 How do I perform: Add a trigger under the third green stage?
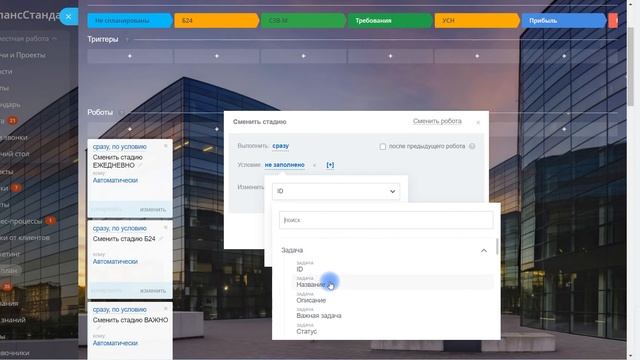point(303,56)
